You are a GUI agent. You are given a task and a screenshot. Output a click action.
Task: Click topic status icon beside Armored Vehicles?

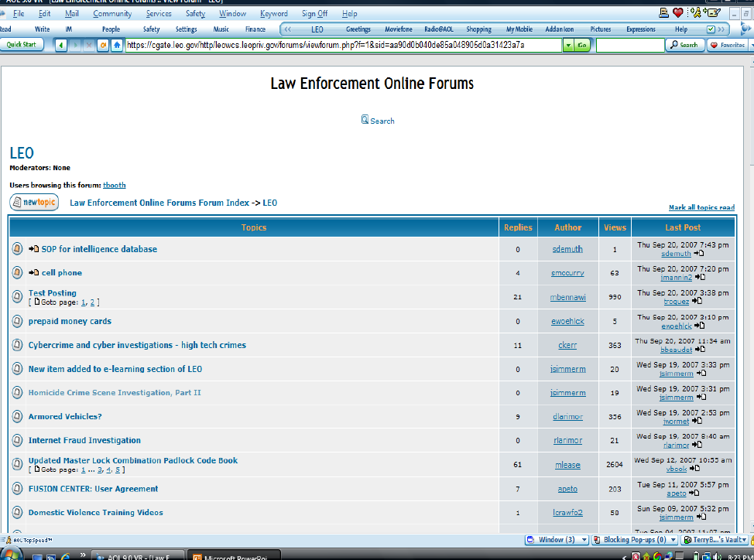(x=17, y=417)
